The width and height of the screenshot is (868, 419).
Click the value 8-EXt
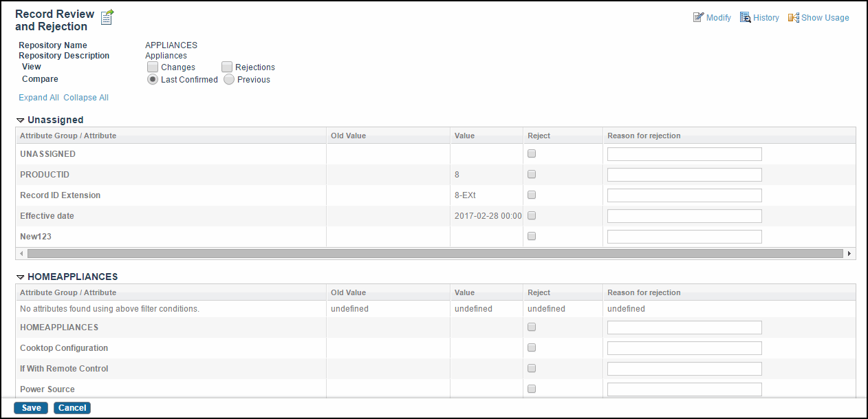click(x=465, y=195)
